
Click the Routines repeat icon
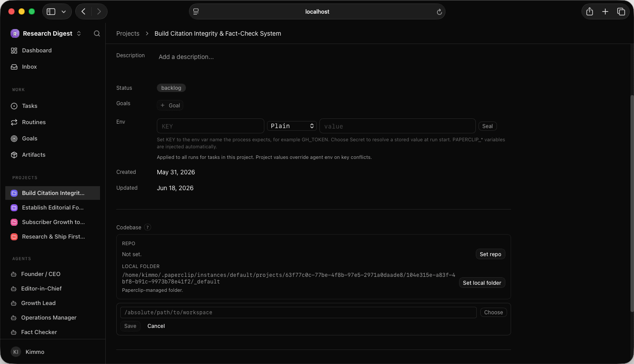[x=14, y=122]
